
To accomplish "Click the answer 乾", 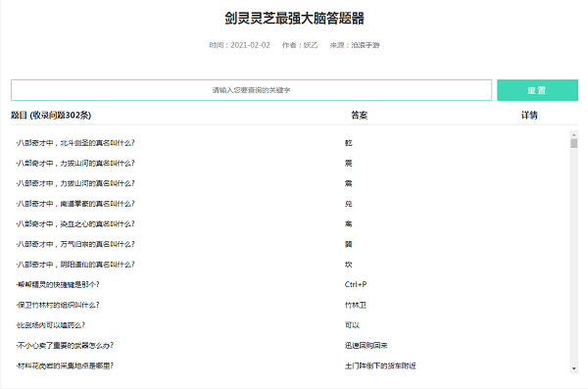I will pyautogui.click(x=348, y=143).
